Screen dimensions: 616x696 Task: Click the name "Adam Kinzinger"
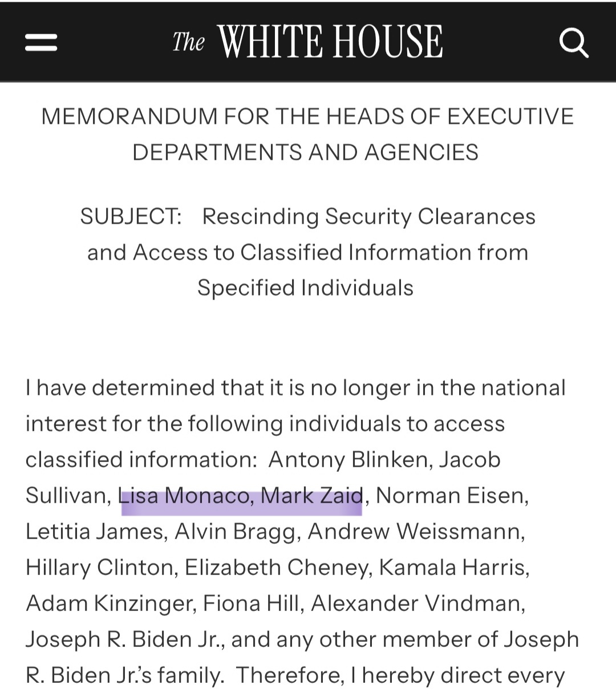(109, 604)
